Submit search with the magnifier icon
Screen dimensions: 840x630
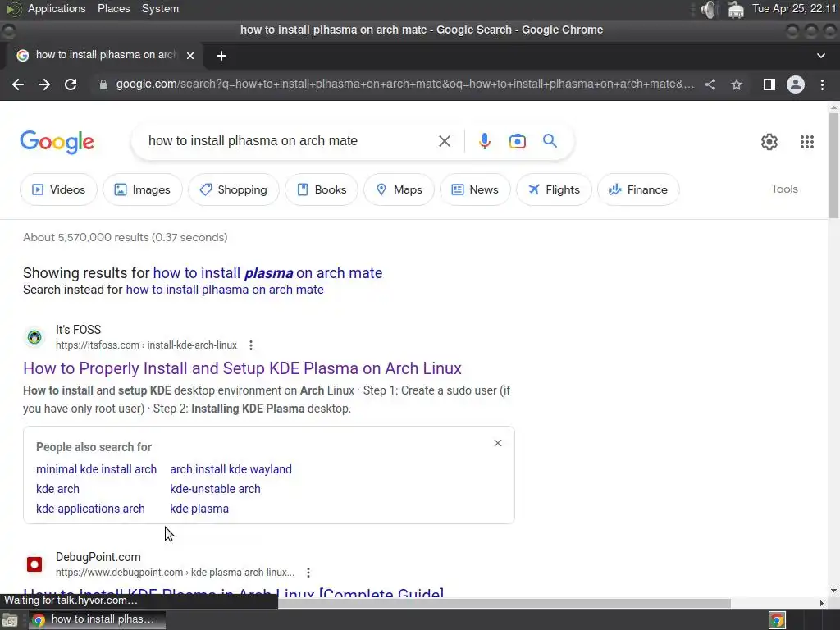pyautogui.click(x=550, y=141)
